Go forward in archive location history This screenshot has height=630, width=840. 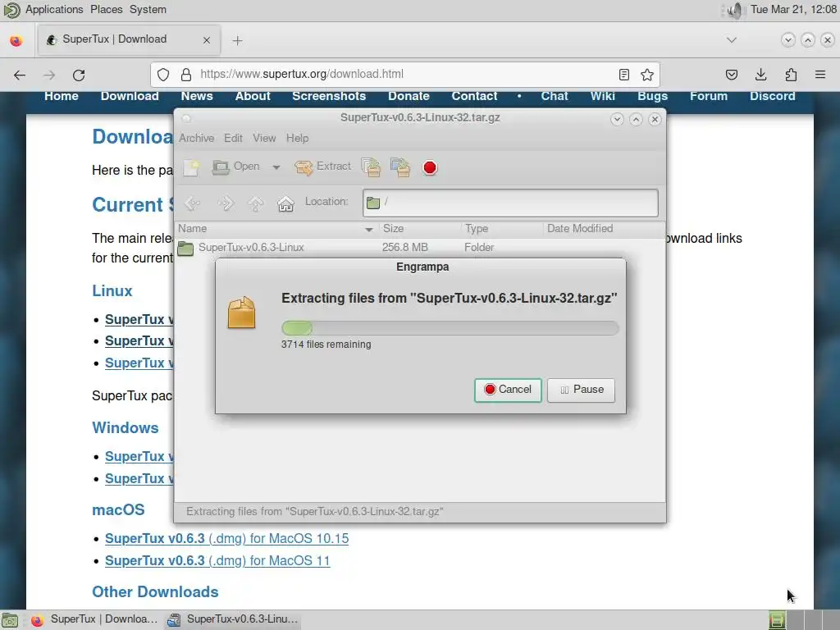226,203
